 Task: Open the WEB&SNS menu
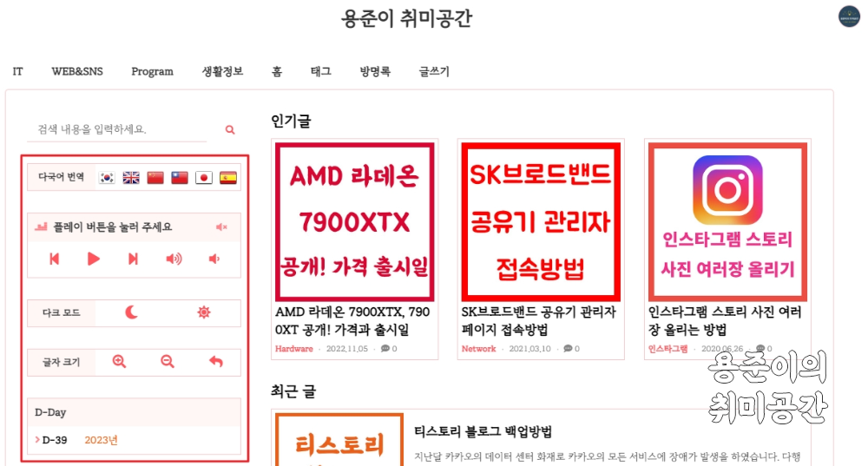[x=77, y=71]
